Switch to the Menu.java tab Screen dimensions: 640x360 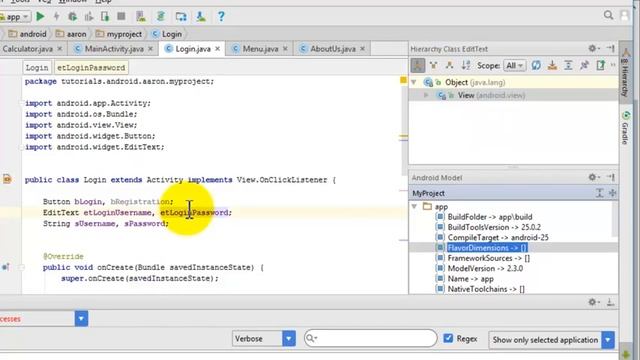tap(260, 49)
